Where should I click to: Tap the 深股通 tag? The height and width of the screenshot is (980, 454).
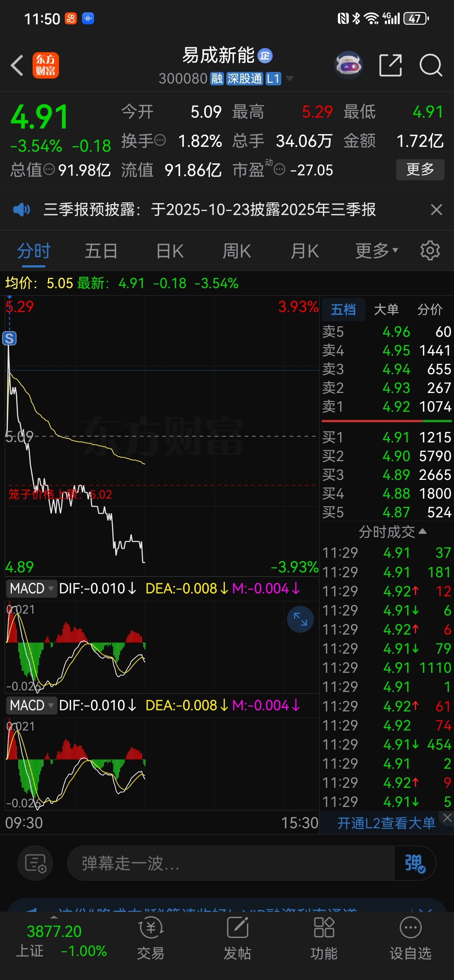245,79
